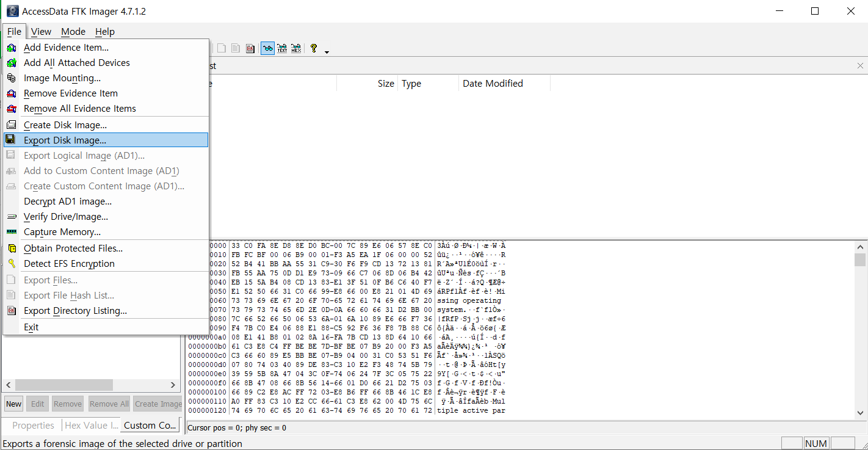Sort file list by Size column
The height and width of the screenshot is (450, 868).
click(x=367, y=84)
